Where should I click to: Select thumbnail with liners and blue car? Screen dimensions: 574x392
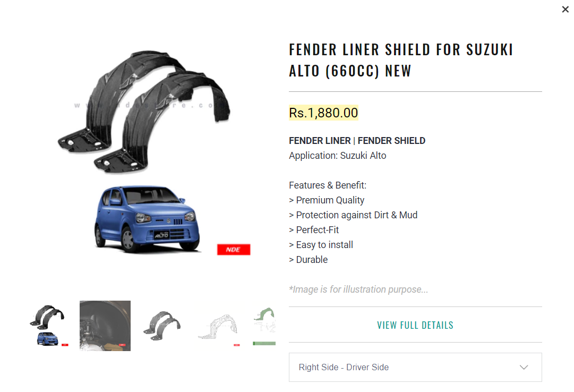(x=49, y=326)
